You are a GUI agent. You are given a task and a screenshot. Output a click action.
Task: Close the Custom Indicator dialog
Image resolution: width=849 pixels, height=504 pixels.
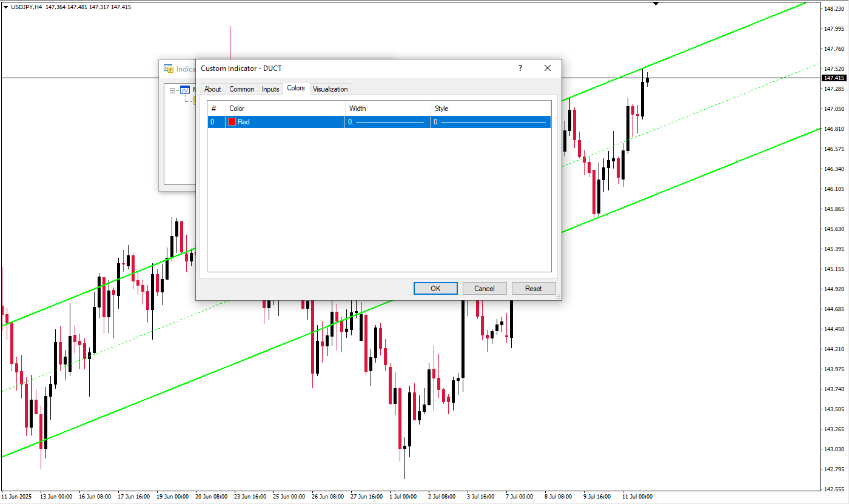tap(548, 69)
